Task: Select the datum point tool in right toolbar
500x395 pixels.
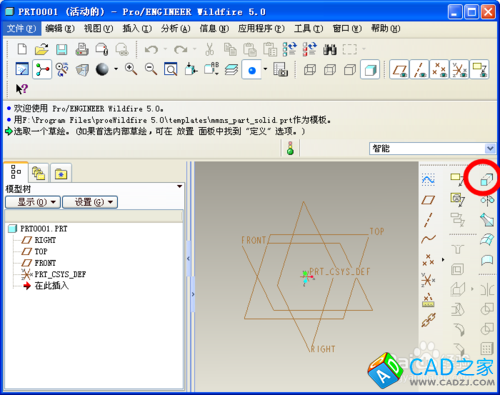Action: [428, 259]
